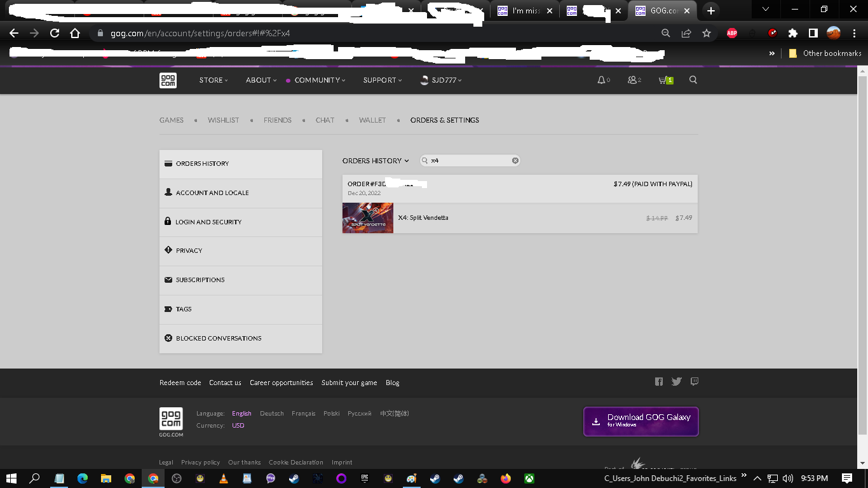Open SUBSCRIPTIONS settings

pos(241,280)
